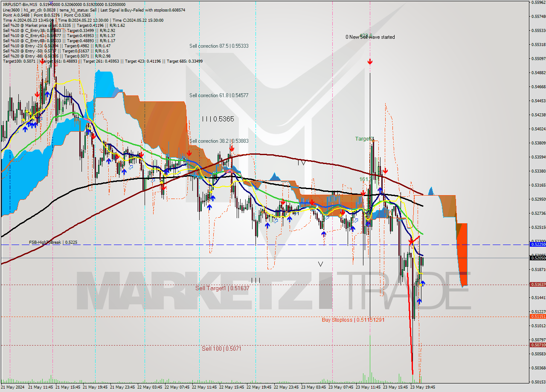Click the 'Sell correction 87.5 | 0.55333' label
This screenshot has height=392, width=546.
pyautogui.click(x=219, y=46)
